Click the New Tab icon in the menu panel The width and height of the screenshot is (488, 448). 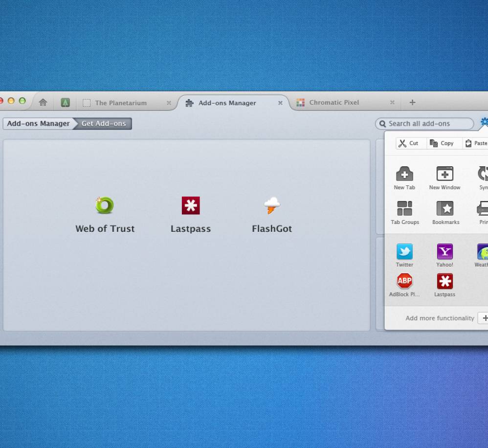tap(404, 174)
